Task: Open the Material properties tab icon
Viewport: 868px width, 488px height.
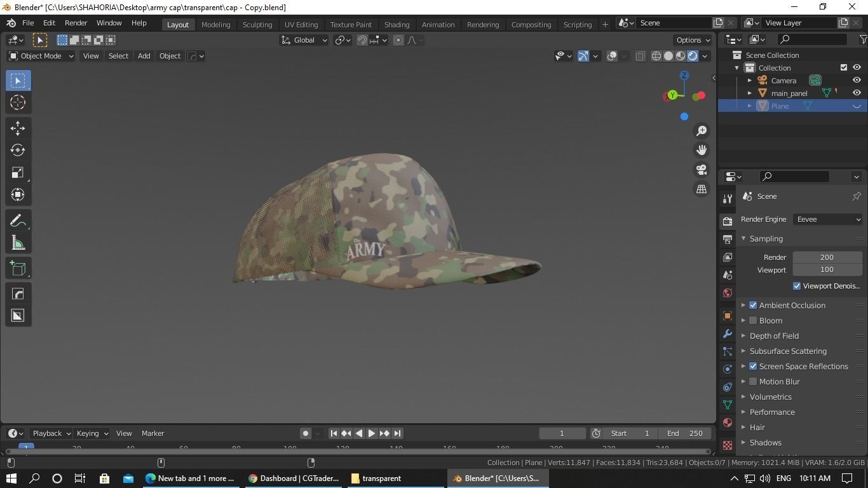Action: coord(728,423)
